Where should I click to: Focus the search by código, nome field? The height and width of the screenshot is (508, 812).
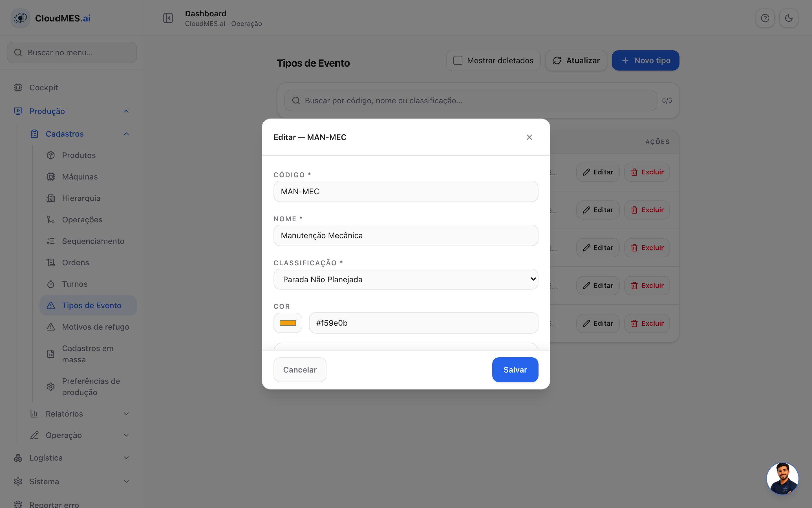470,100
